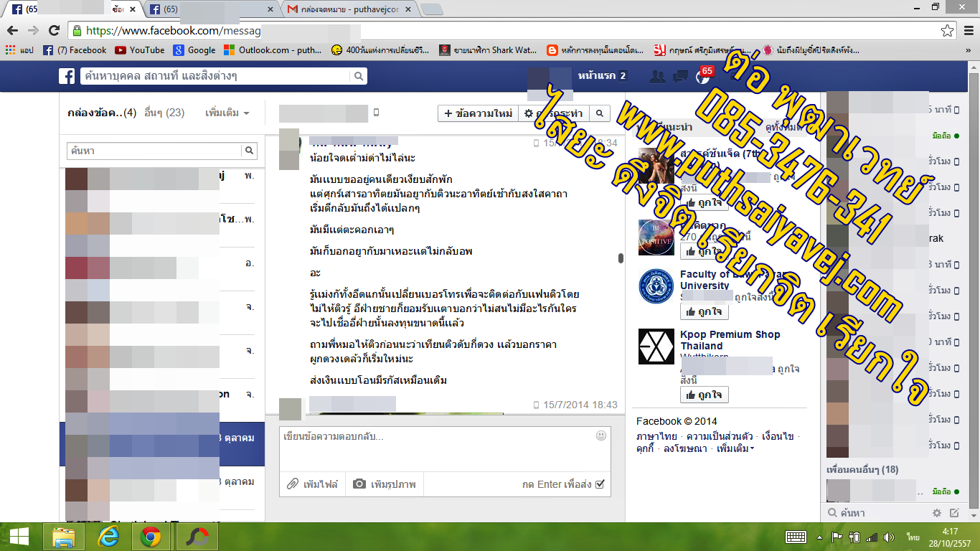Screen dimensions: 980x551
Task: Click the green padlock in address bar
Action: pyautogui.click(x=77, y=31)
